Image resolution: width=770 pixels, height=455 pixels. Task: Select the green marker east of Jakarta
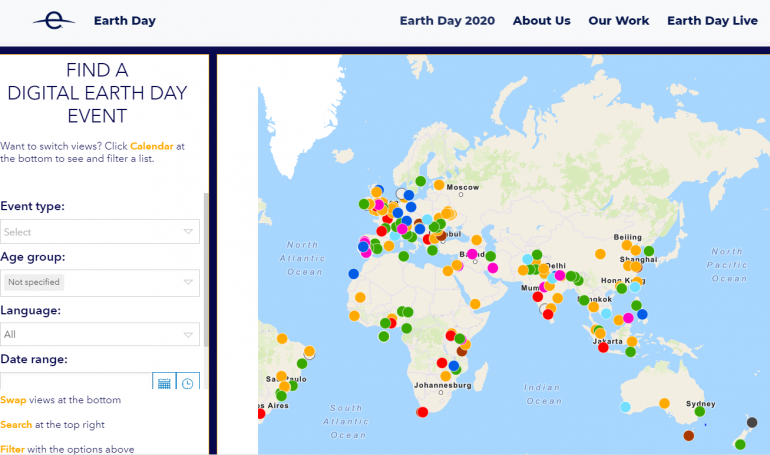(631, 351)
